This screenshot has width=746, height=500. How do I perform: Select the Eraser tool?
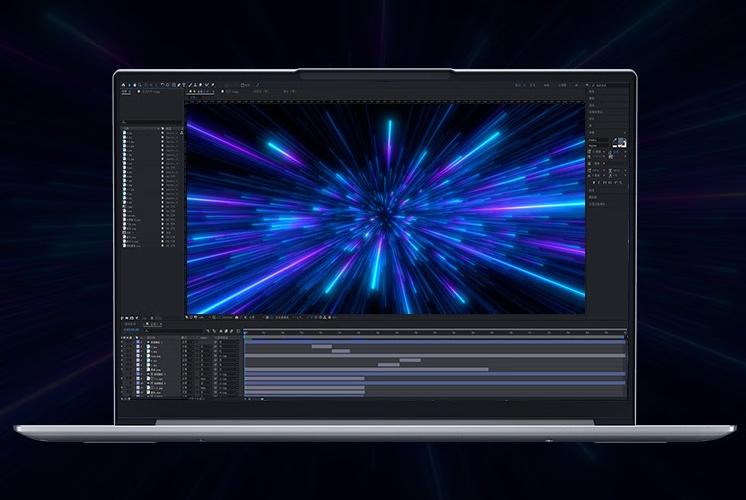200,85
